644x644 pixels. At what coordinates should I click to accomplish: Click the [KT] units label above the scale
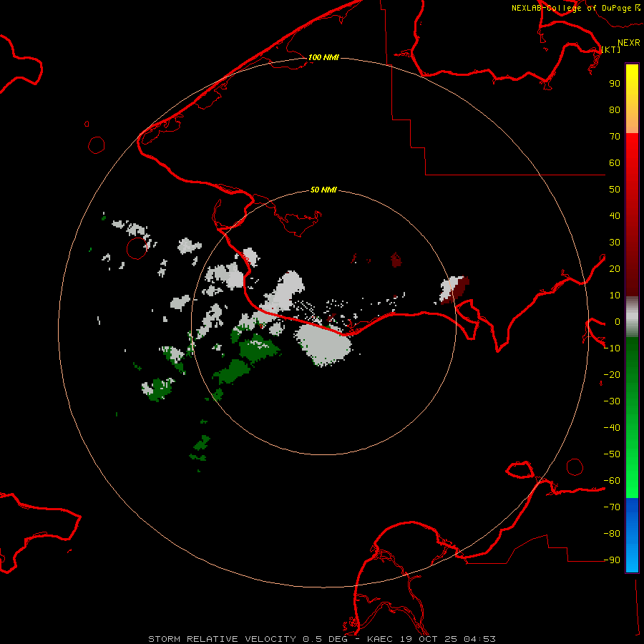point(611,49)
